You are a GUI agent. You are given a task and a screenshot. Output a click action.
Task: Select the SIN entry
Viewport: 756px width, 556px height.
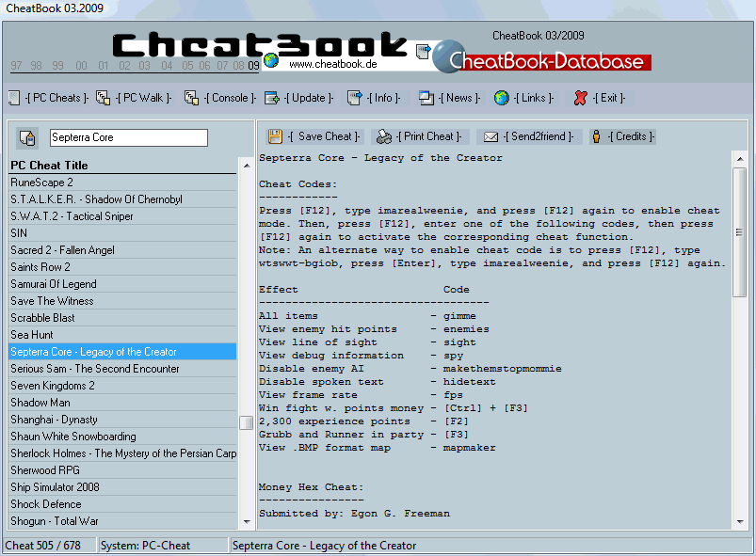(x=123, y=233)
